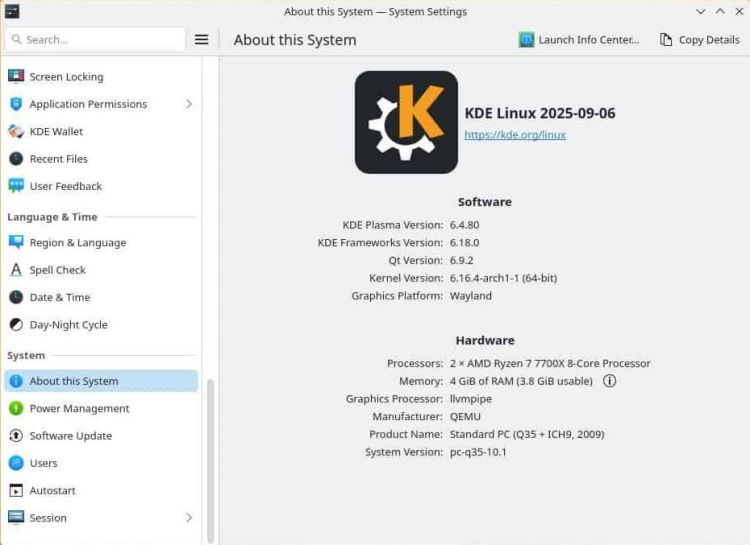Open Power Management via green icon
This screenshot has height=545, width=750.
tap(16, 408)
